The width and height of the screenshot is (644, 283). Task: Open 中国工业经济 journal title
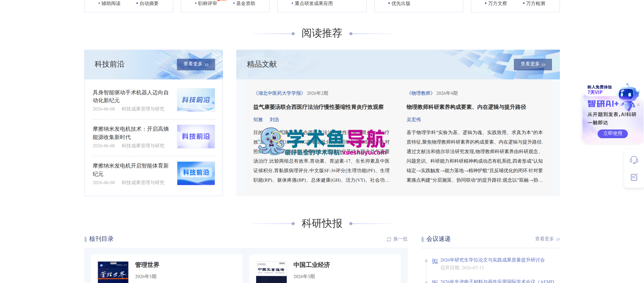coord(311,265)
